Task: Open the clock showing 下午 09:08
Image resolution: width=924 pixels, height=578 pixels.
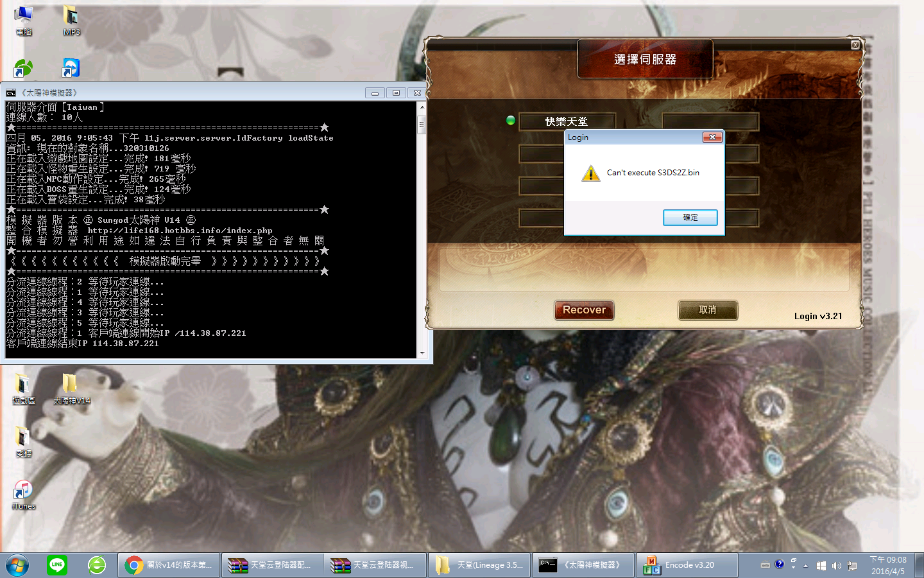Action: 888,565
